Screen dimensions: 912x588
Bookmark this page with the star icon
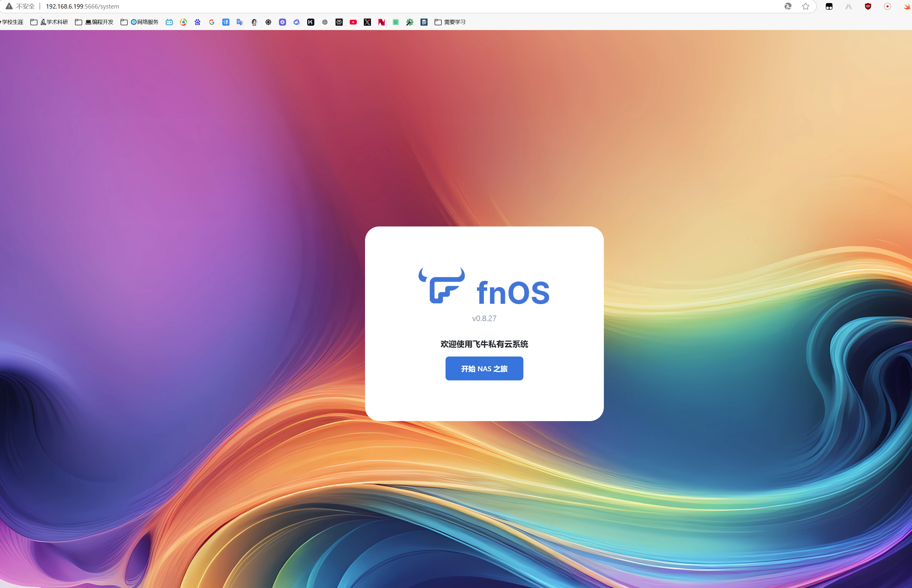806,6
